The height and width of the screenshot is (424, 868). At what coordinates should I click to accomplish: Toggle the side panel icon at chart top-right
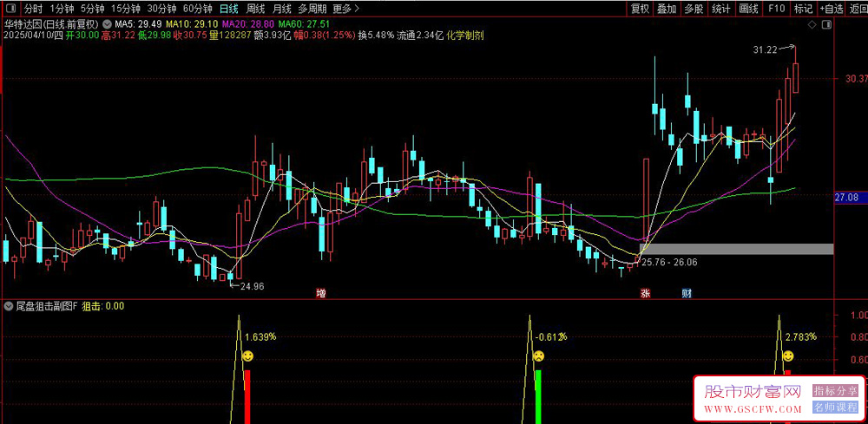click(826, 25)
